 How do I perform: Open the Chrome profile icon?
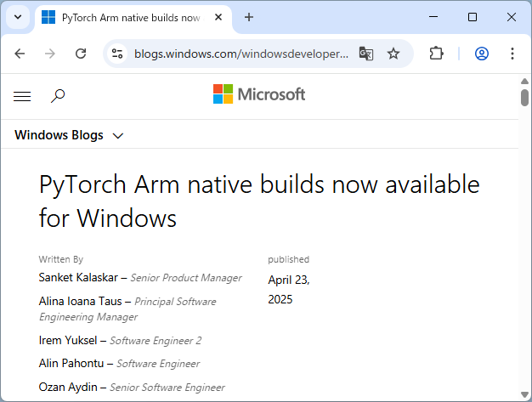pos(482,54)
